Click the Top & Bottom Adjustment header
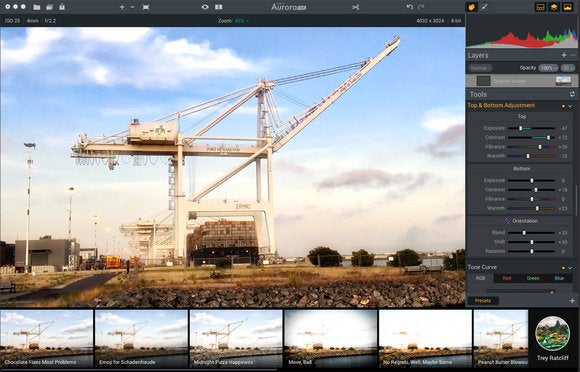Screen dimensions: 580x372 (x=501, y=105)
